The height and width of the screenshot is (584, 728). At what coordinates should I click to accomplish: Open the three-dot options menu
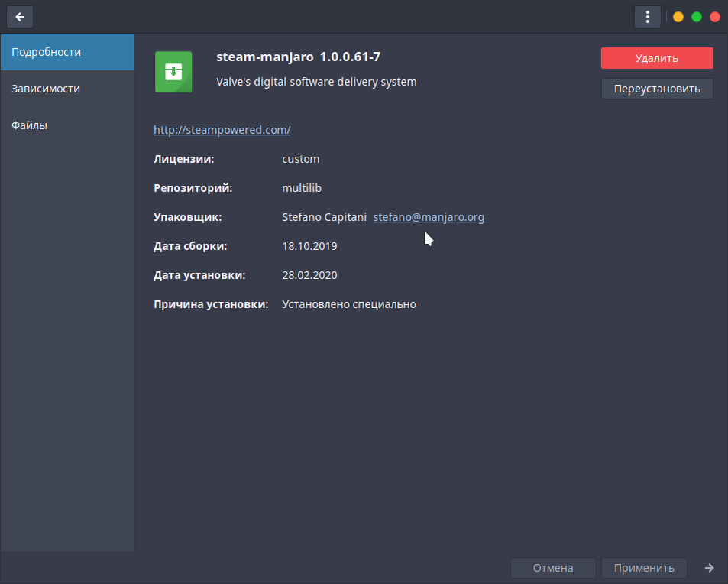pos(647,17)
